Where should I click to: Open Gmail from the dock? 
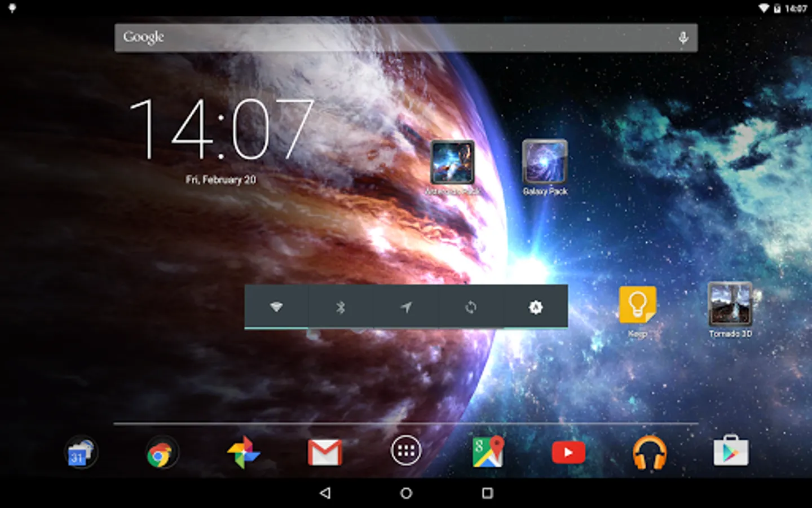[x=325, y=452]
